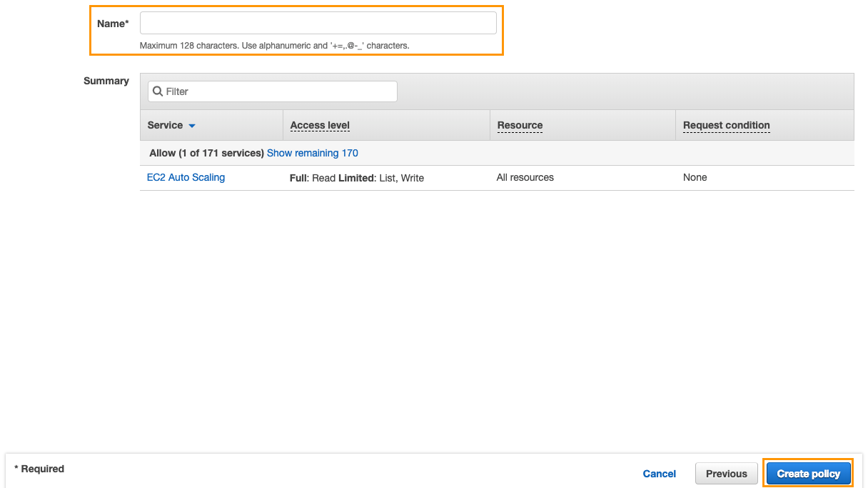The width and height of the screenshot is (868, 488).
Task: Select the Full: Read Limited: List, Write cell
Action: click(x=356, y=178)
